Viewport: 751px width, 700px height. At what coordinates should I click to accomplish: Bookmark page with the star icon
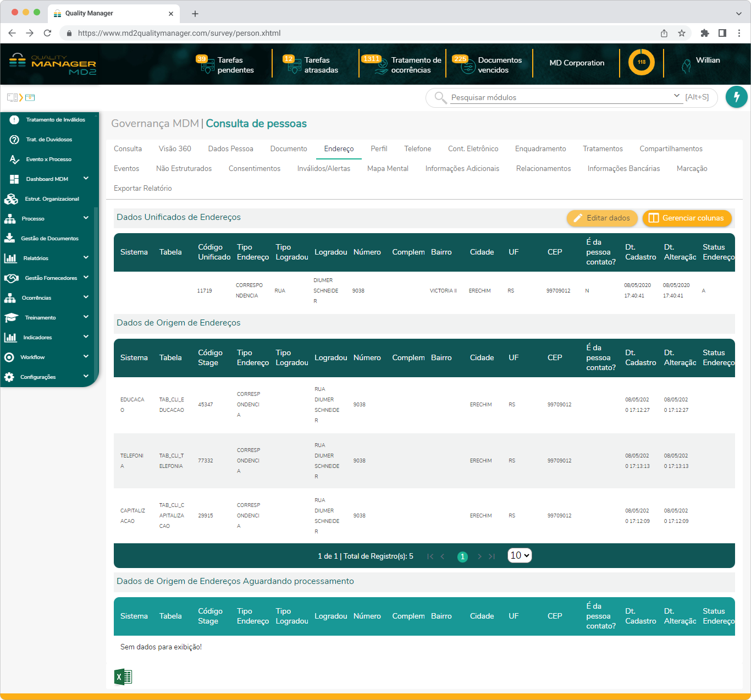click(x=682, y=33)
